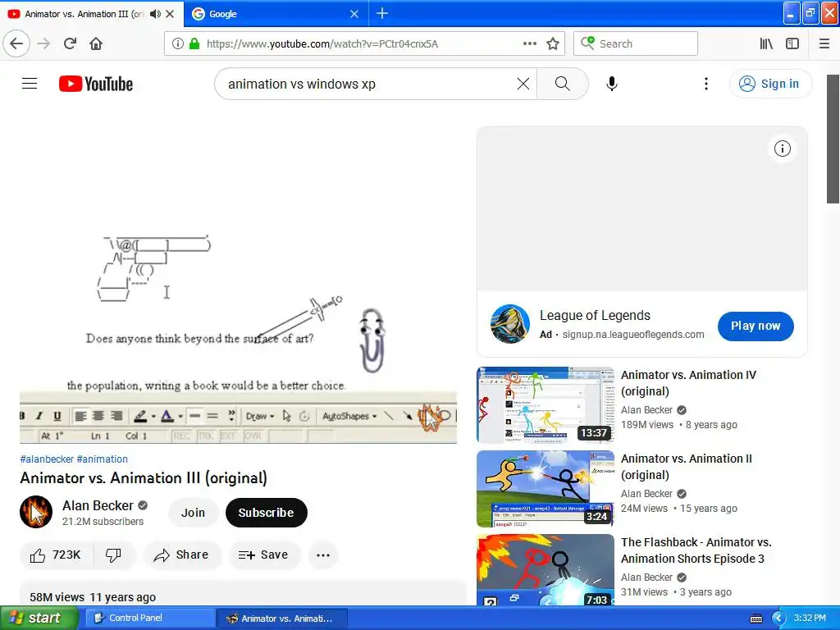Open Animator vs. Animation IV thumbnail
Image resolution: width=840 pixels, height=630 pixels.
[x=546, y=405]
